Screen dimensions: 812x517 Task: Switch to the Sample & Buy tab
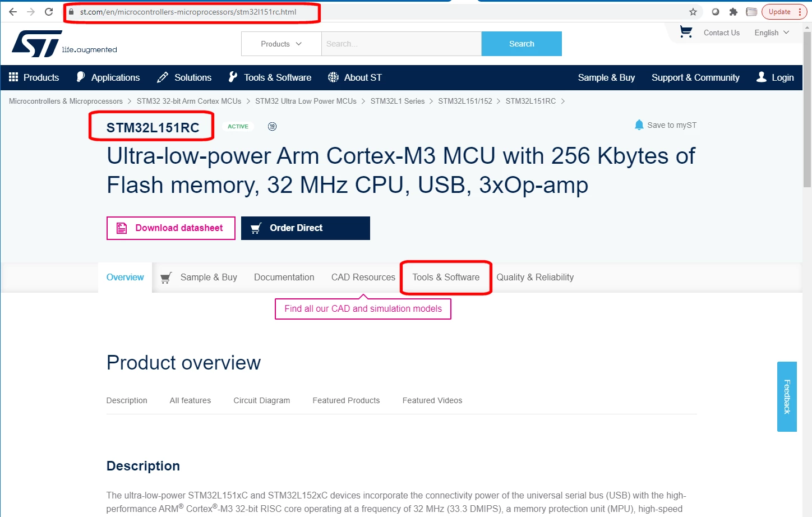(x=199, y=277)
